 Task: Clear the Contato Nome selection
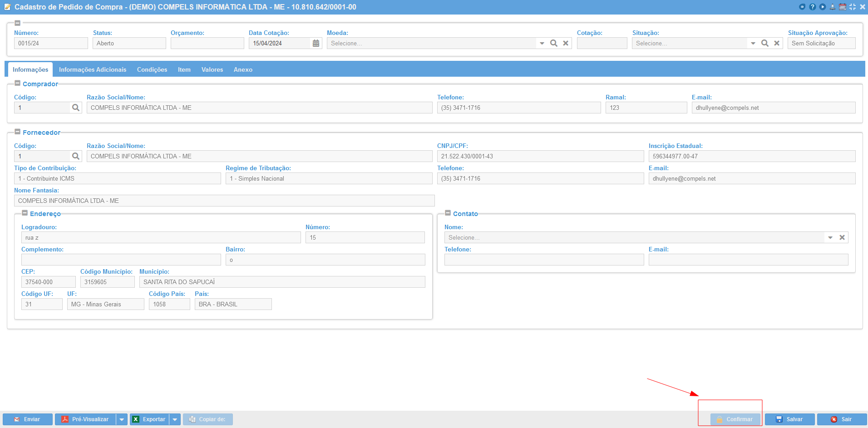point(842,237)
